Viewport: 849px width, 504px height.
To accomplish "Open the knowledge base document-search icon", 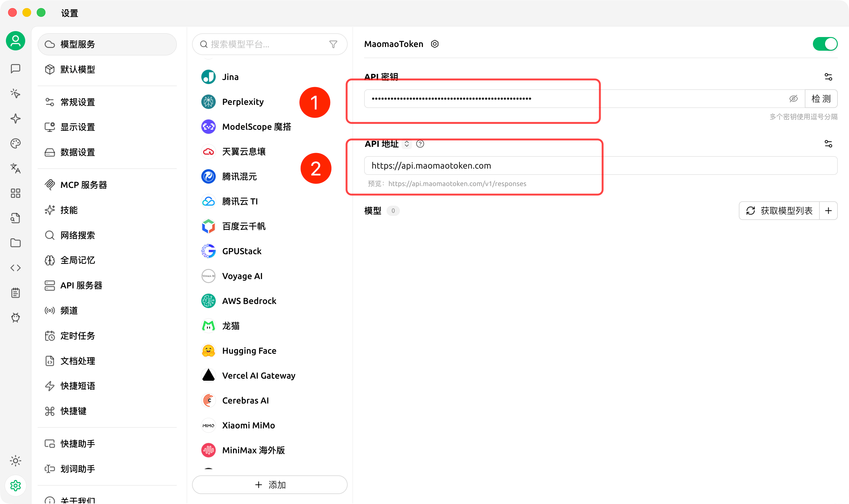I will tap(16, 218).
